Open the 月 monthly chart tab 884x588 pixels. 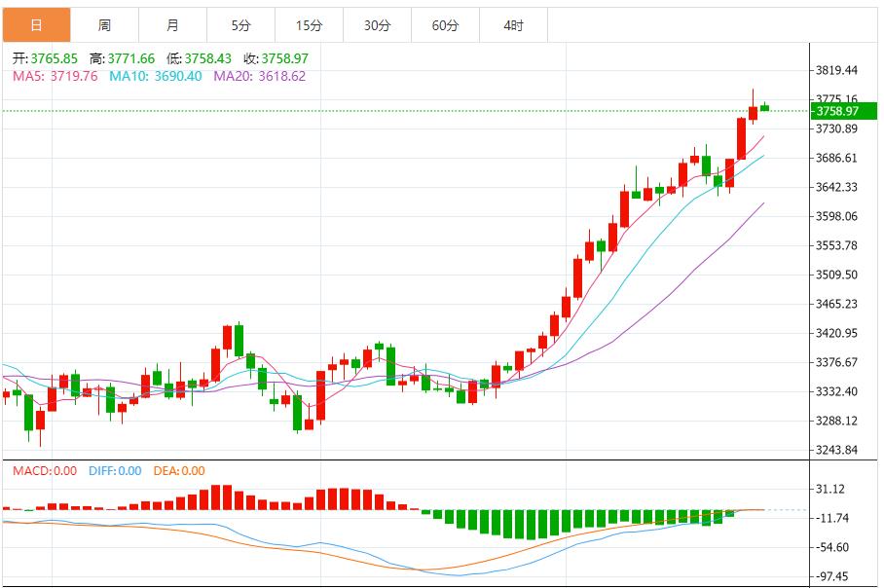coord(172,25)
